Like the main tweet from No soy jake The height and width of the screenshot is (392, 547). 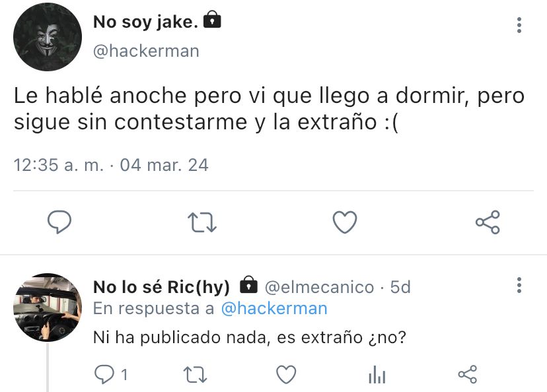point(345,222)
